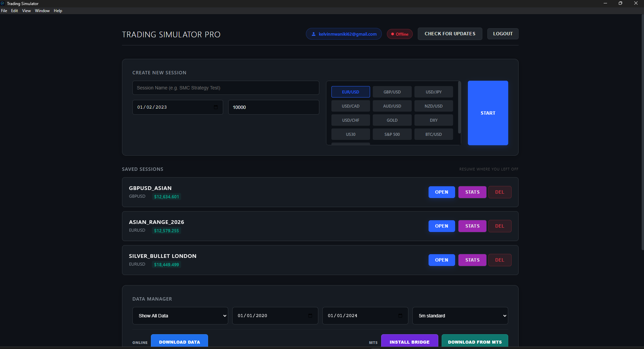Click the Offline status indicator

400,34
